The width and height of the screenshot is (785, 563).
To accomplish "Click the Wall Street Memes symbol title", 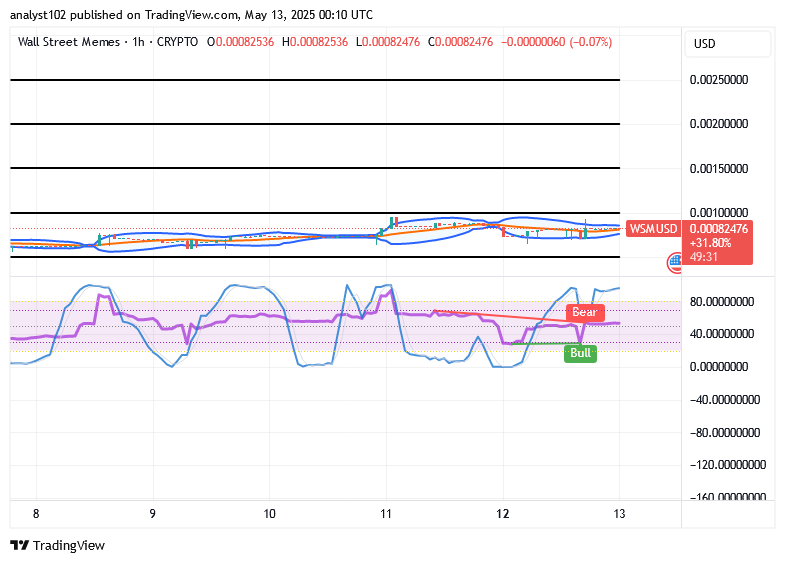I will [69, 42].
